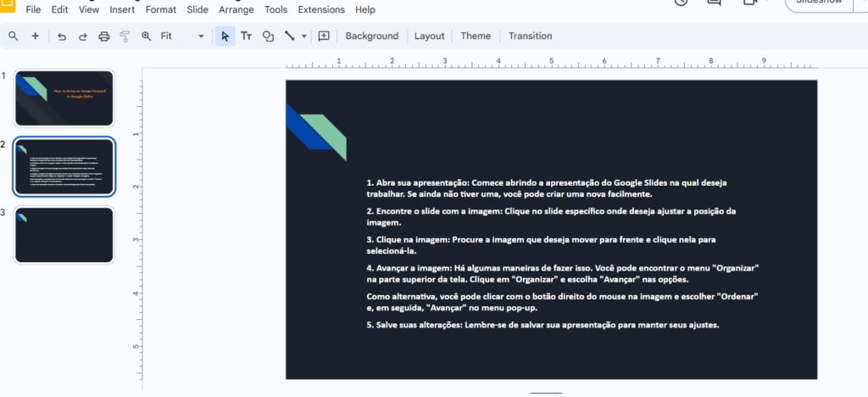Select the third slide thumbnail
The height and width of the screenshot is (397, 868).
(64, 234)
